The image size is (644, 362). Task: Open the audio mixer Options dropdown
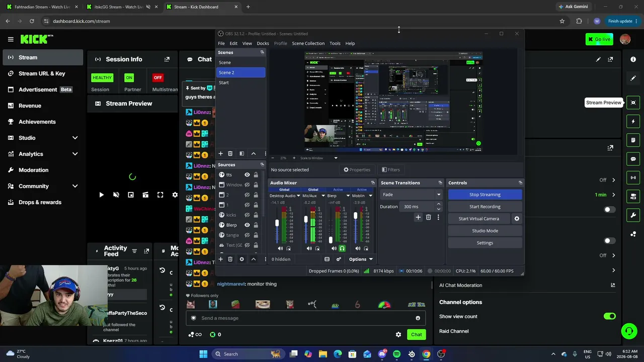click(361, 259)
